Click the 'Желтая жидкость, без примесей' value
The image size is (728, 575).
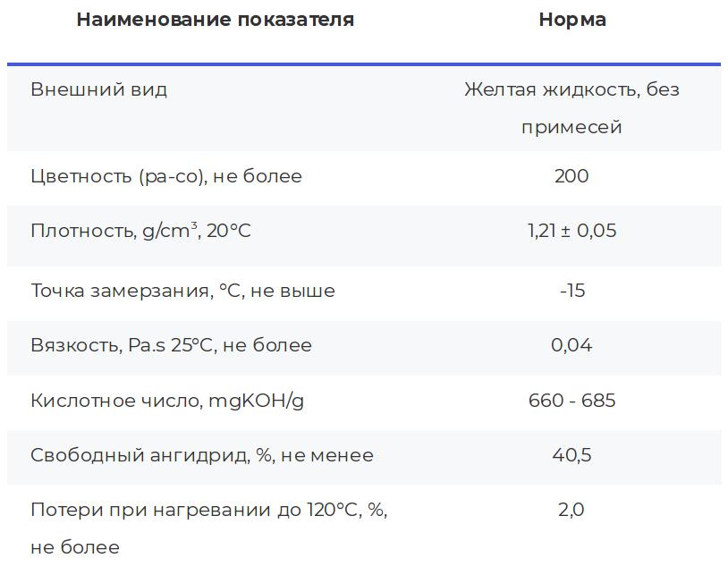click(571, 108)
